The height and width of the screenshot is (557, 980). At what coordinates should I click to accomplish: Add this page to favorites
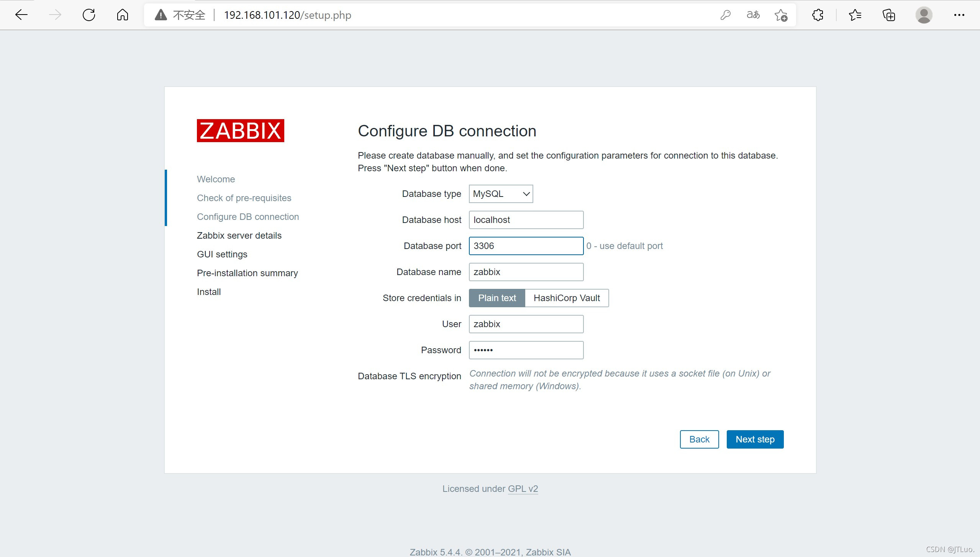[781, 15]
